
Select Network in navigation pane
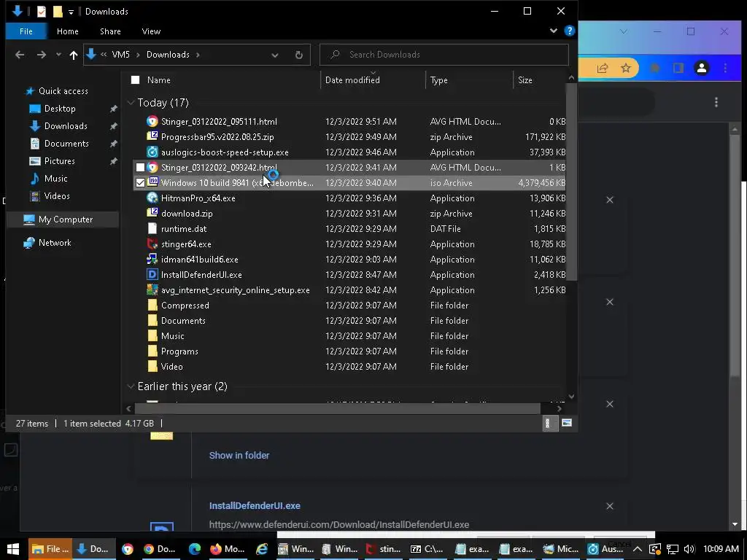tap(55, 243)
